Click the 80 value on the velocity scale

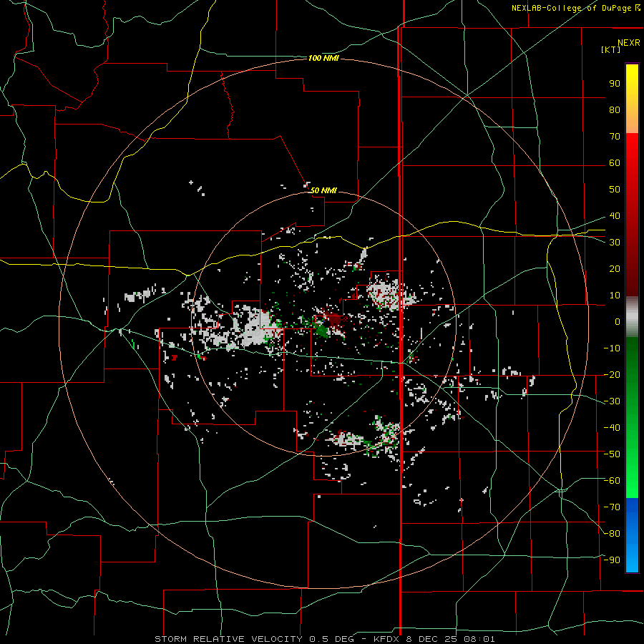tap(615, 110)
